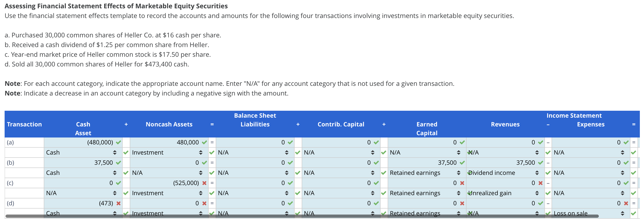Open the row (c) Unrealized gain dropdown
This screenshot has width=644, height=221.
(x=505, y=193)
